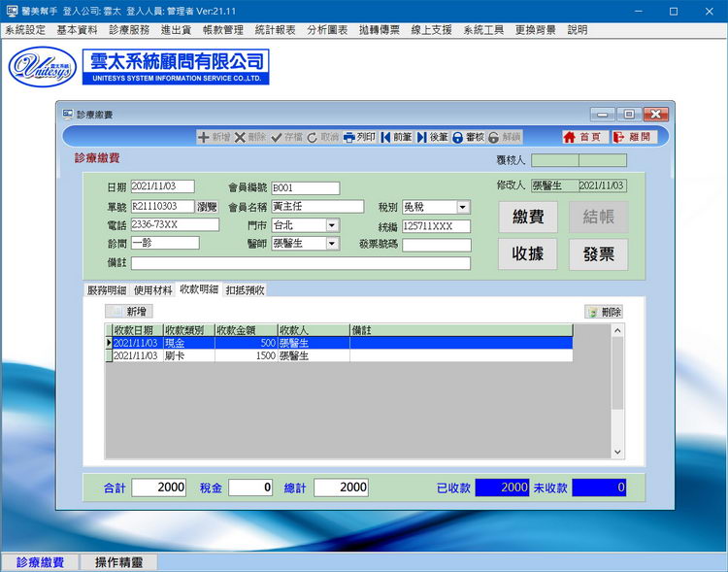
Task: Click the 會員名稱 field
Action: tap(317, 207)
